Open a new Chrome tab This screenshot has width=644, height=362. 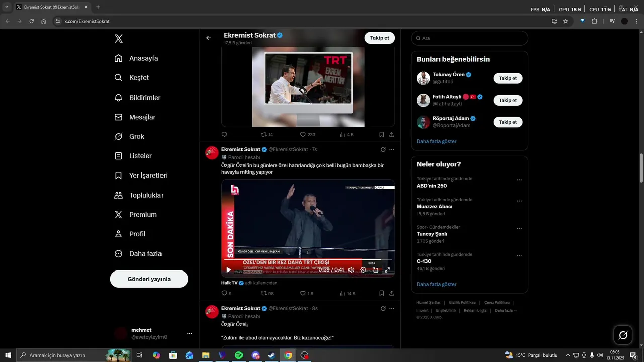[98, 7]
